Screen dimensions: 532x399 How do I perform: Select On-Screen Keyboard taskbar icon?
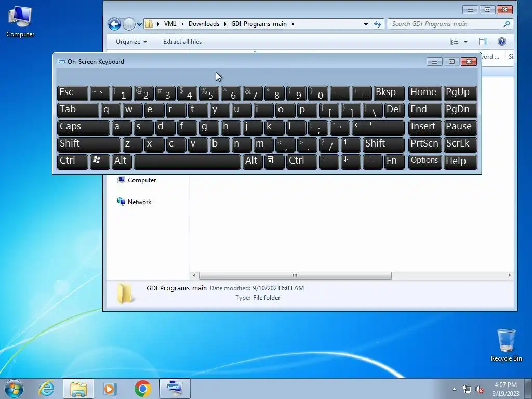pos(175,389)
